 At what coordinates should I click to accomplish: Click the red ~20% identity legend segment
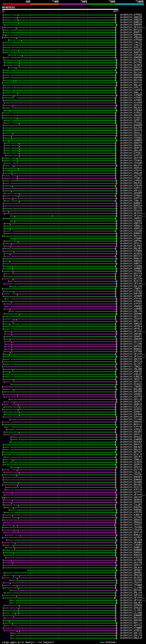click(16, 4)
